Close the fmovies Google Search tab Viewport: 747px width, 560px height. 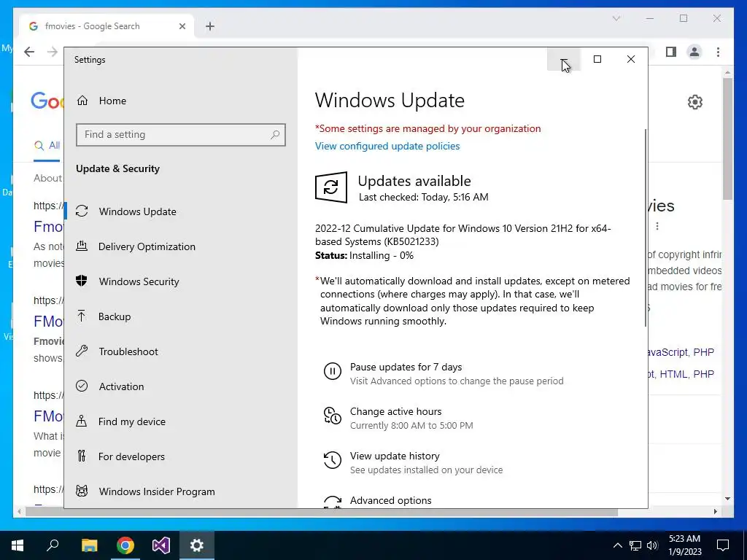182,26
